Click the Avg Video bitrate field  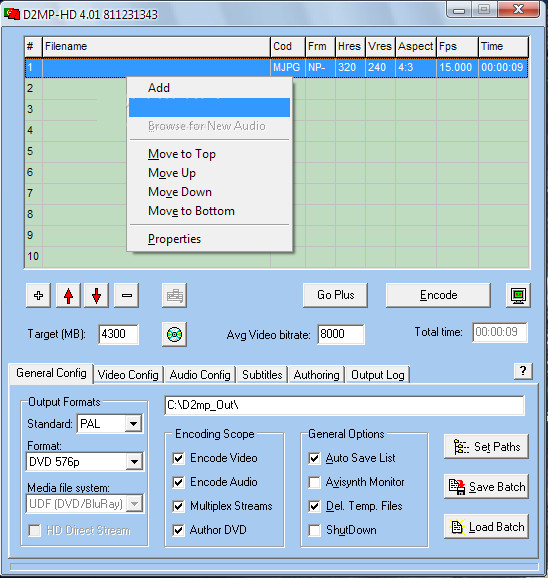point(341,334)
